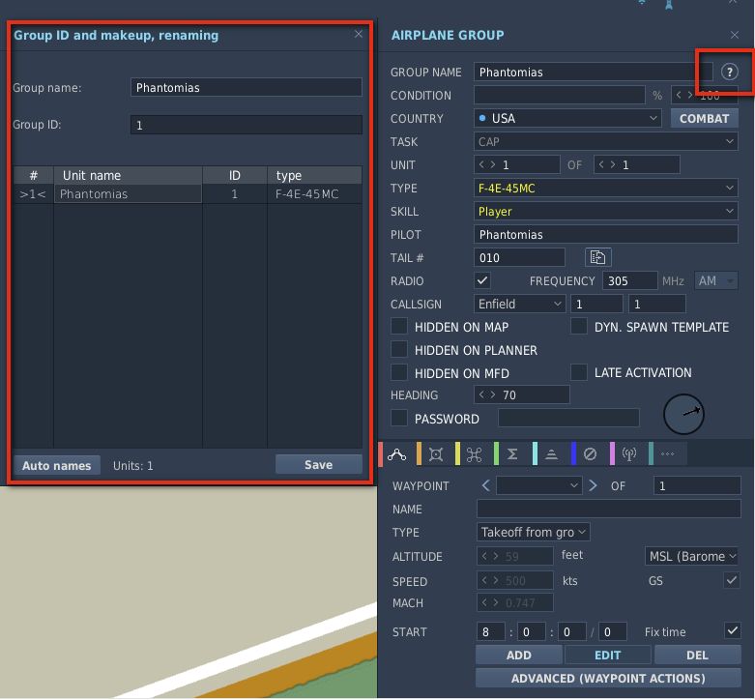Open the COUNTRY dropdown showing USA
This screenshot has width=755, height=700.
click(x=567, y=118)
